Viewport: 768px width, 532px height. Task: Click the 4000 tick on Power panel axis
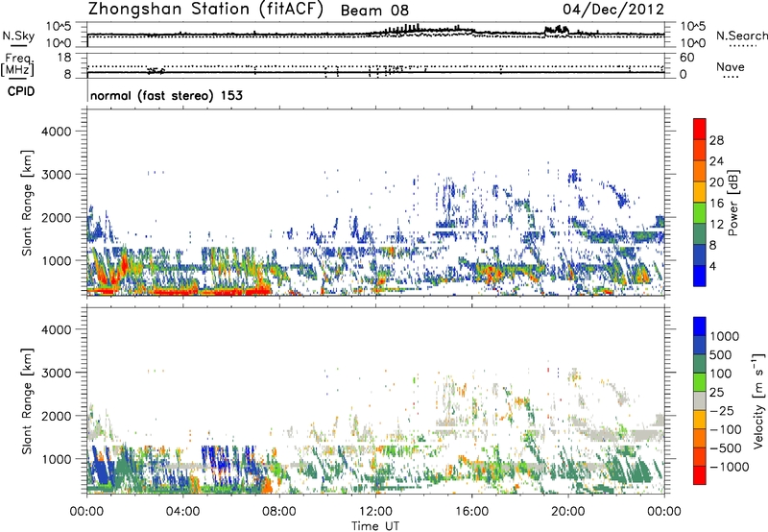coord(56,132)
